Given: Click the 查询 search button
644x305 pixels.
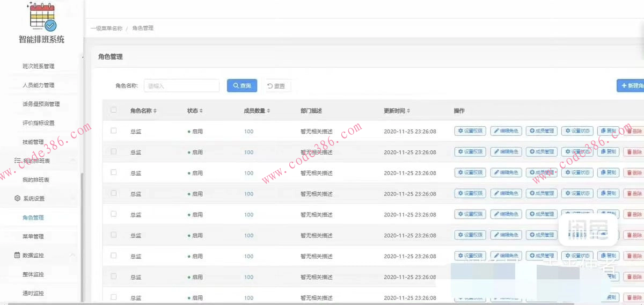Looking at the screenshot, I should (242, 86).
